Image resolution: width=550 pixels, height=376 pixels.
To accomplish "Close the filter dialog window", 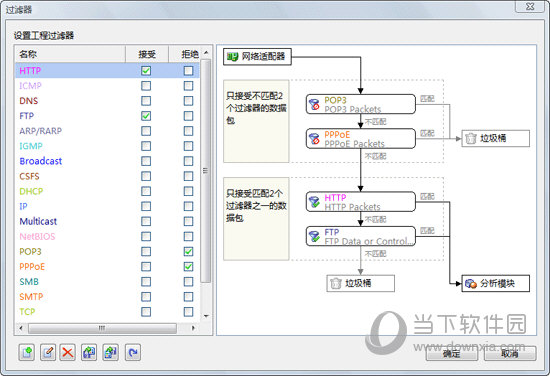I will click(x=530, y=6).
